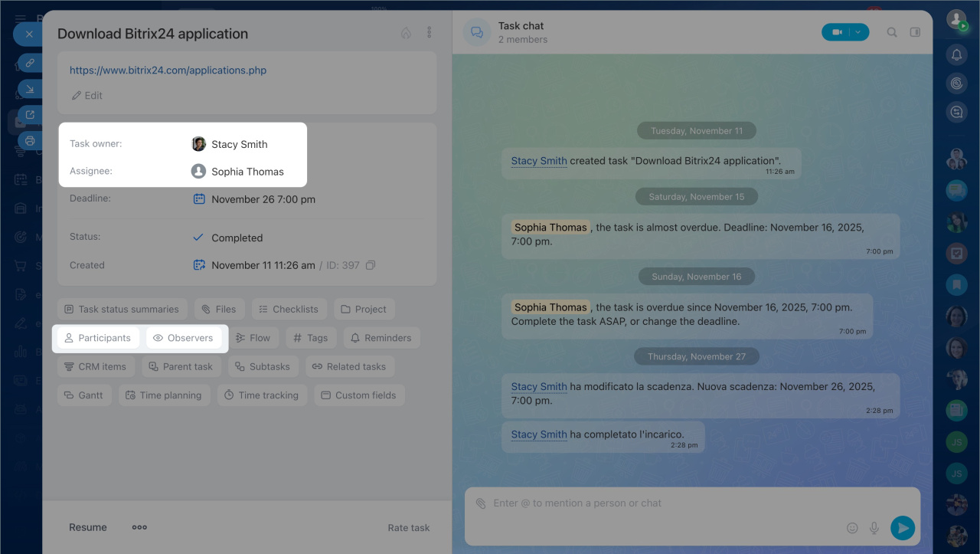Image resolution: width=980 pixels, height=554 pixels.
Task: Add Subtasks to this task
Action: point(263,367)
